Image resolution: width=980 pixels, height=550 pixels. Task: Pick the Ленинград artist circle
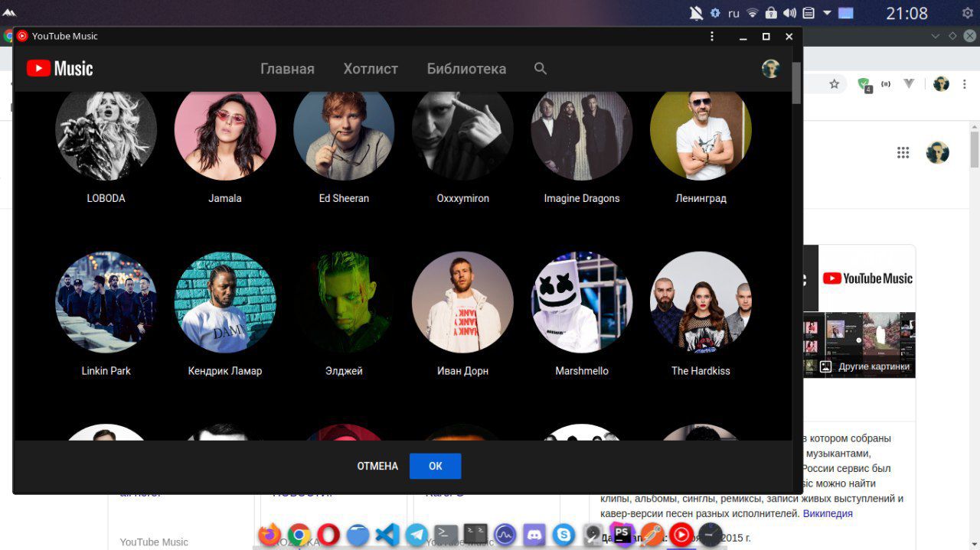tap(701, 131)
